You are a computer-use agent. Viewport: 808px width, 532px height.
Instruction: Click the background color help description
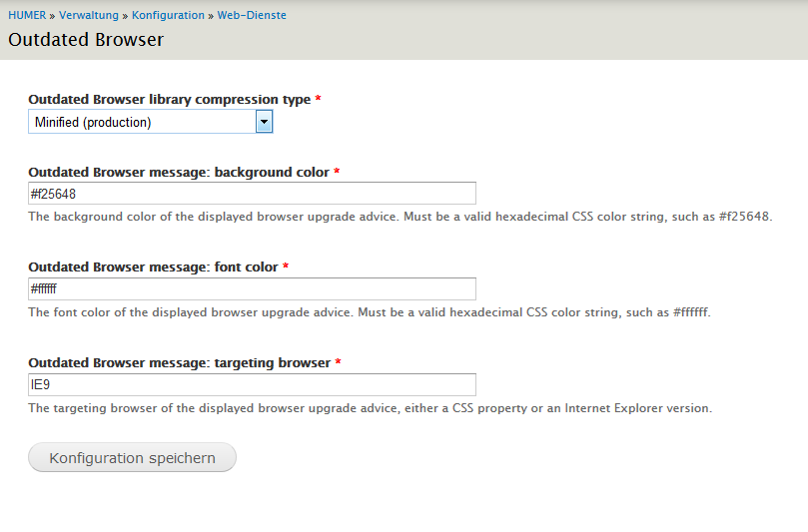pyautogui.click(x=401, y=217)
